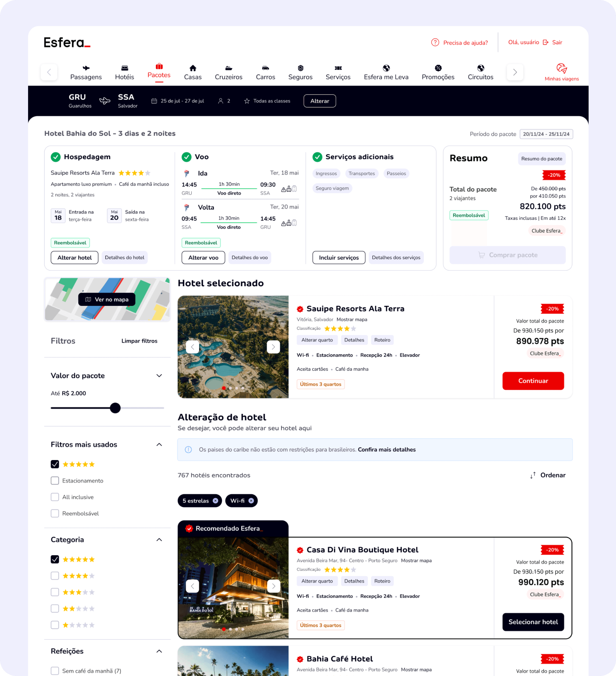Next photo arrow on Sauipe Resorts image
The image size is (616, 676).
273,347
